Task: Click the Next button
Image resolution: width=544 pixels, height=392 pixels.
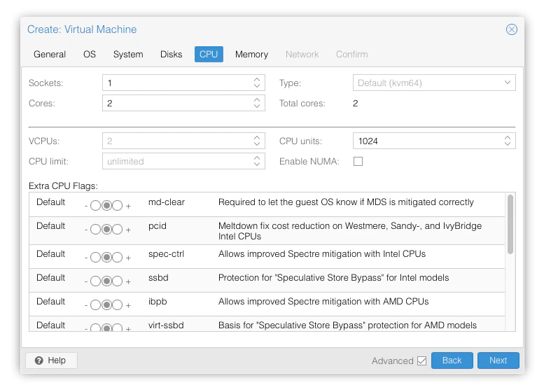Action: coord(498,360)
